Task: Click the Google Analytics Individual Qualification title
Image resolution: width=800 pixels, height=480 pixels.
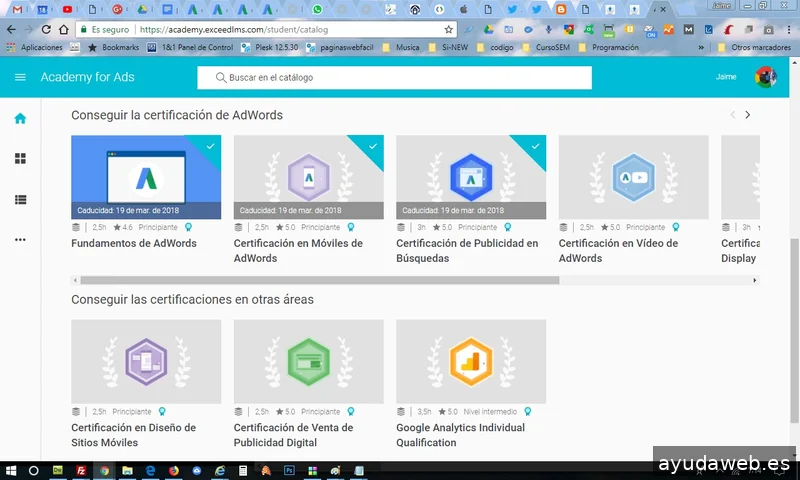Action: coord(460,435)
